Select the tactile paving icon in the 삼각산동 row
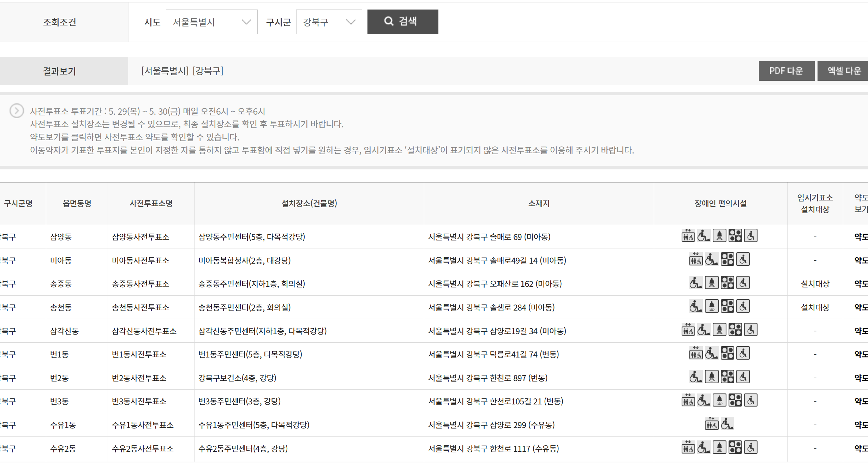The width and height of the screenshot is (868, 463). 736,330
